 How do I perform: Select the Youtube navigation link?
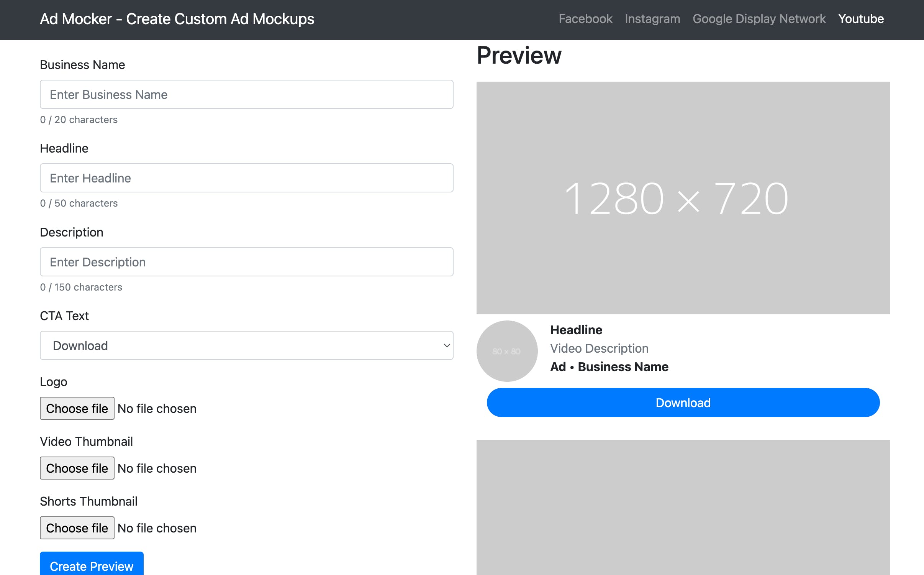tap(860, 19)
